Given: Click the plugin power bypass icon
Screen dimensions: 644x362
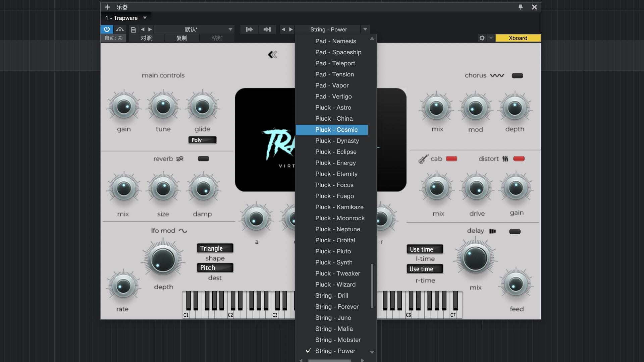Looking at the screenshot, I should (x=107, y=29).
